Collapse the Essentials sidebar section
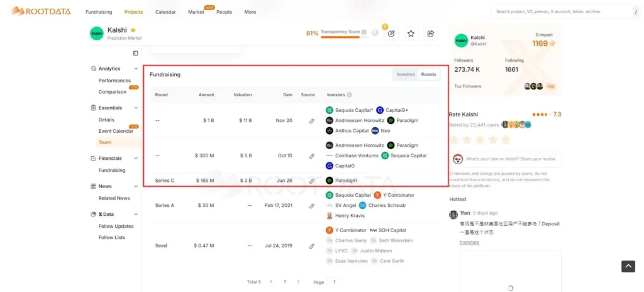The image size is (644, 292). 136,108
